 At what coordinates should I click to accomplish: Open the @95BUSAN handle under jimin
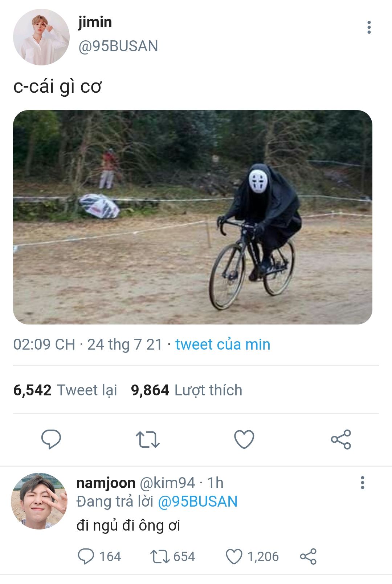tap(118, 46)
